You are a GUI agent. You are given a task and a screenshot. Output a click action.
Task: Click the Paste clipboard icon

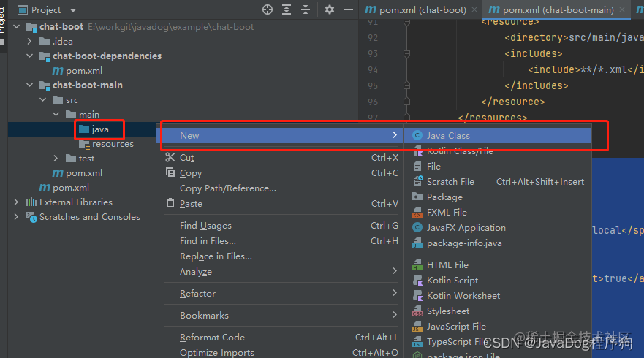point(170,203)
